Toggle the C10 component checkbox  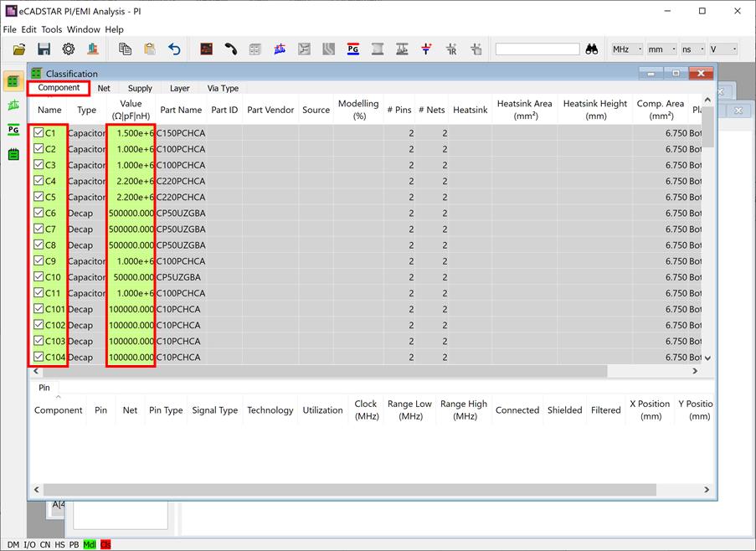point(39,276)
